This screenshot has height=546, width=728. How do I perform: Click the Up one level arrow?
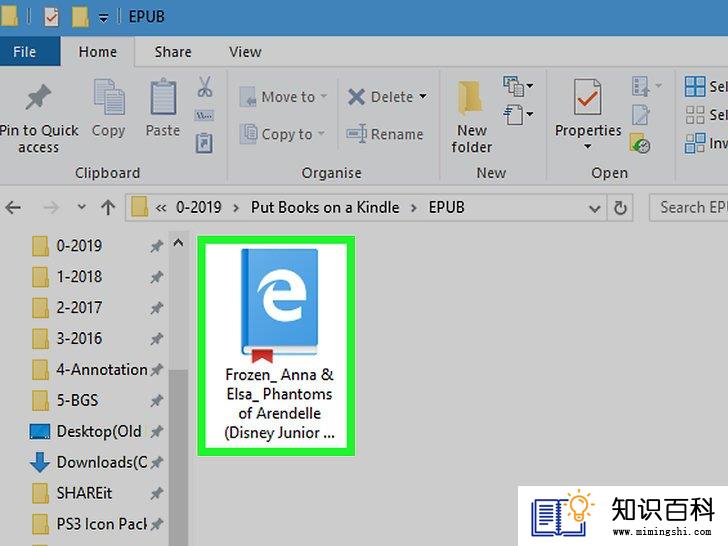[x=108, y=207]
